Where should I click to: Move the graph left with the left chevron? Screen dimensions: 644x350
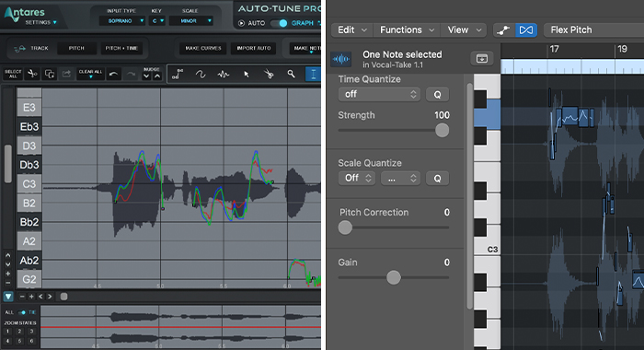click(40, 297)
